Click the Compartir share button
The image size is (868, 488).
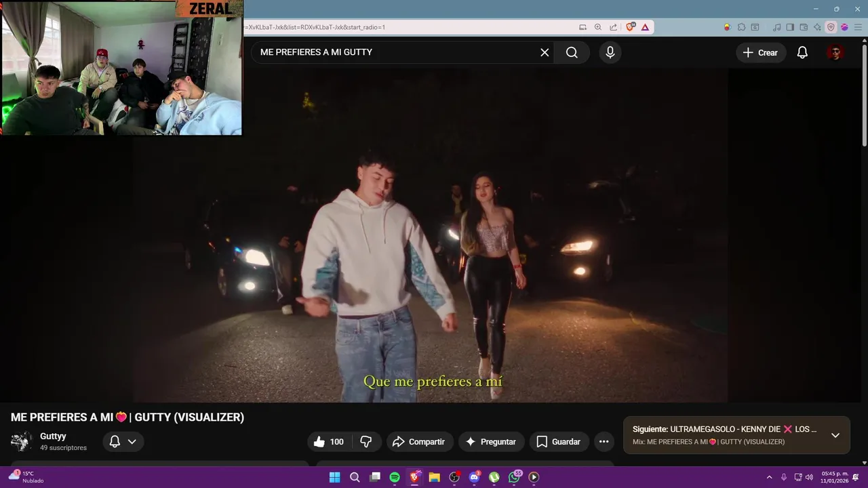pyautogui.click(x=420, y=442)
